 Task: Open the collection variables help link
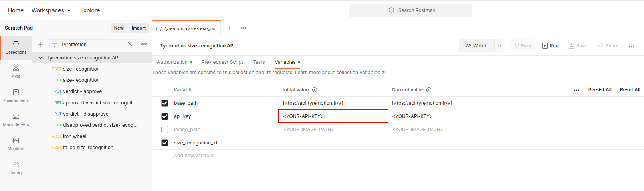click(x=358, y=73)
